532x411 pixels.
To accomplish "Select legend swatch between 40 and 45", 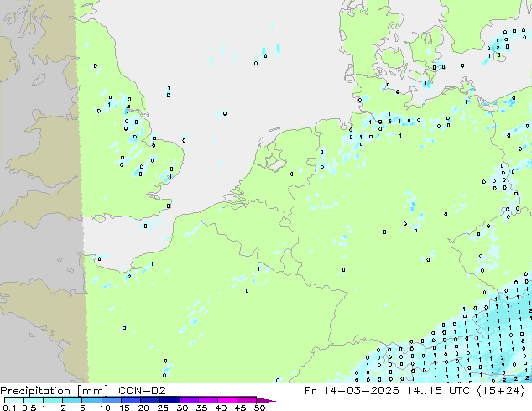I will click(x=227, y=400).
